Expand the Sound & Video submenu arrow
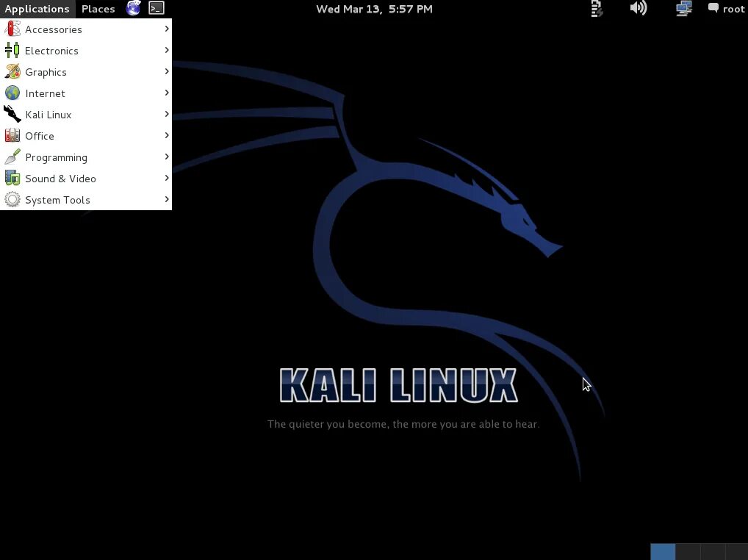The width and height of the screenshot is (748, 560). point(167,178)
